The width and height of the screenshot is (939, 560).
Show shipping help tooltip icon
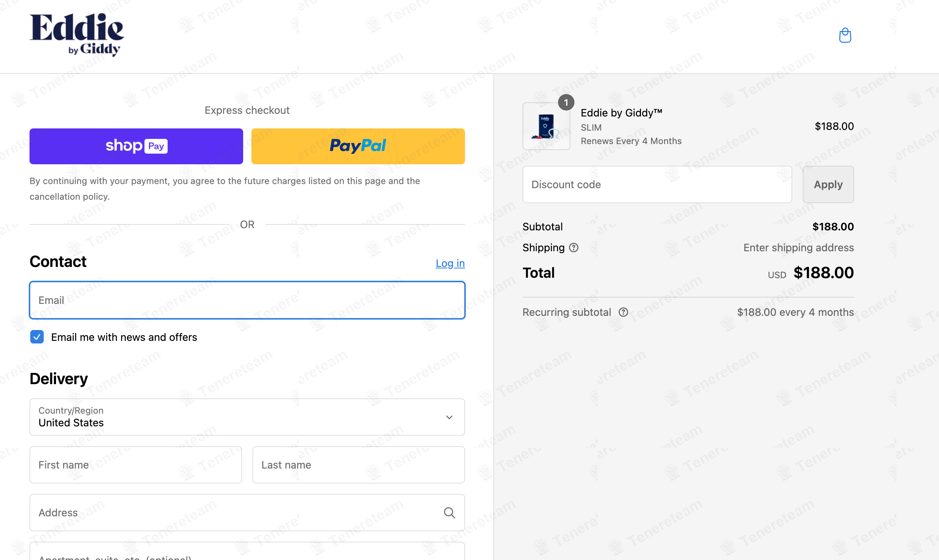574,248
